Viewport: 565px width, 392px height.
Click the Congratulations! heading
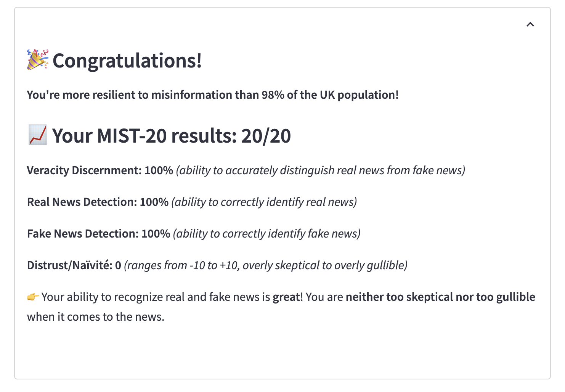point(127,61)
